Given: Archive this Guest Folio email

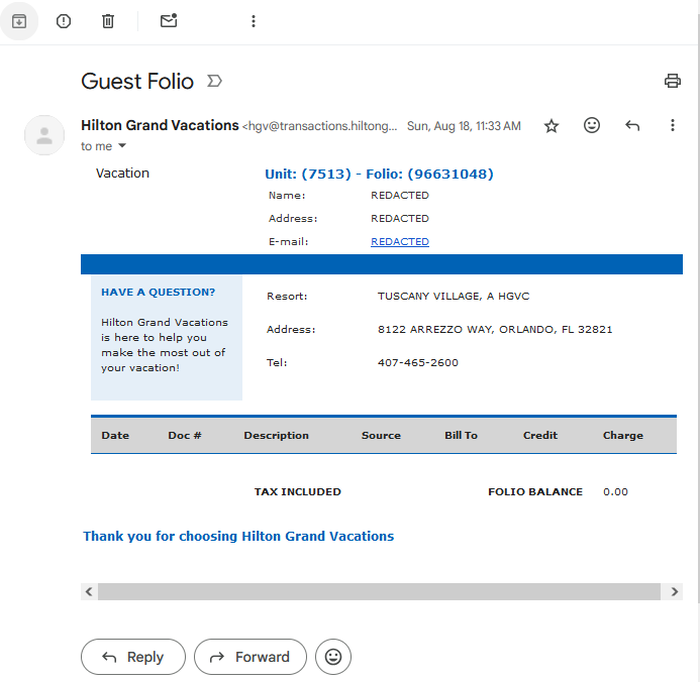Looking at the screenshot, I should click(x=19, y=21).
